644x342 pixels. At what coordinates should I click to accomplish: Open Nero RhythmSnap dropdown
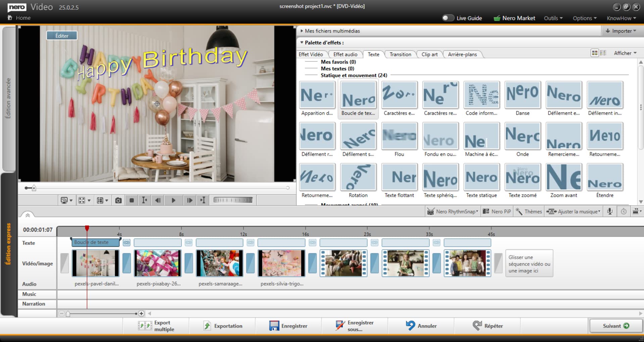point(452,212)
